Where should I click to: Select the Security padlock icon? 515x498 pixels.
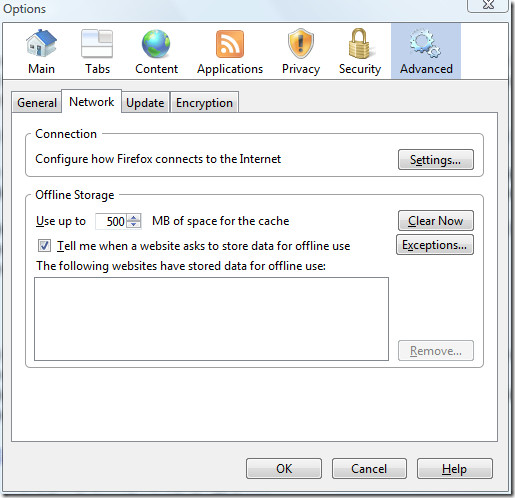[359, 43]
